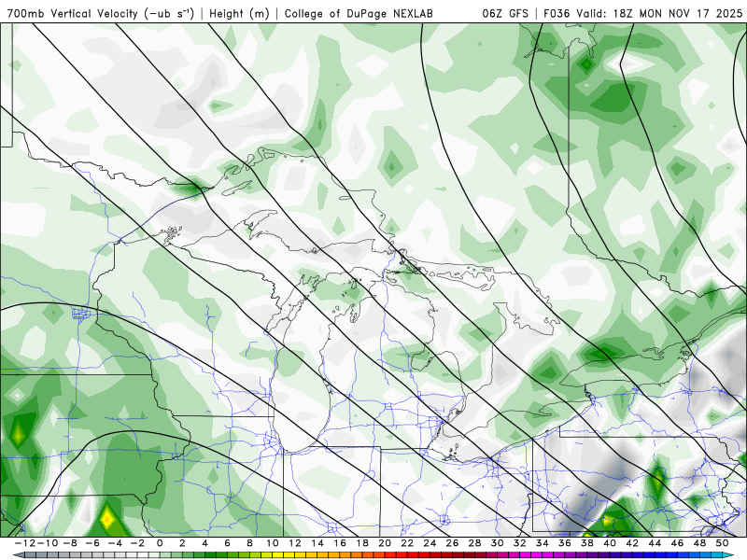Click the '36' color scale label
Viewport: 747px width, 560px height.
point(565,543)
